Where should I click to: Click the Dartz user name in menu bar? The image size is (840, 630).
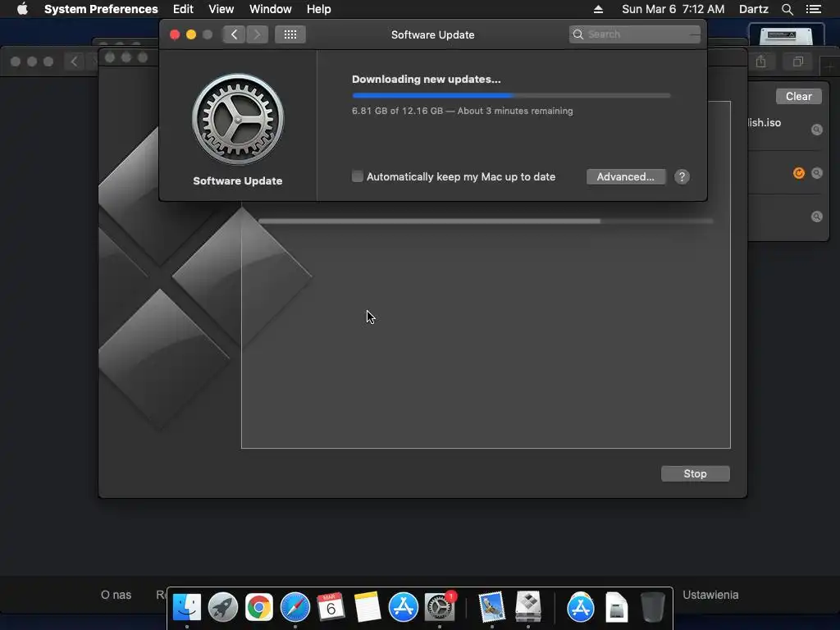753,9
